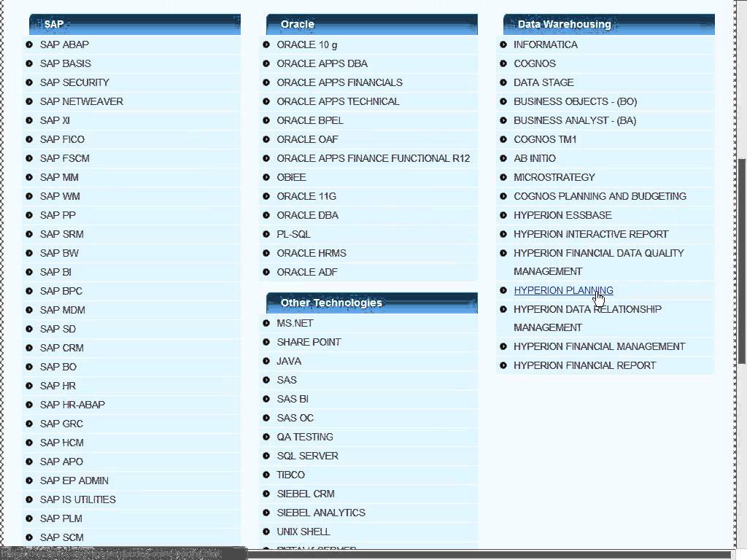747x560 pixels.
Task: Select BUSINESS OBJECTS - (BO) link
Action: pos(575,101)
